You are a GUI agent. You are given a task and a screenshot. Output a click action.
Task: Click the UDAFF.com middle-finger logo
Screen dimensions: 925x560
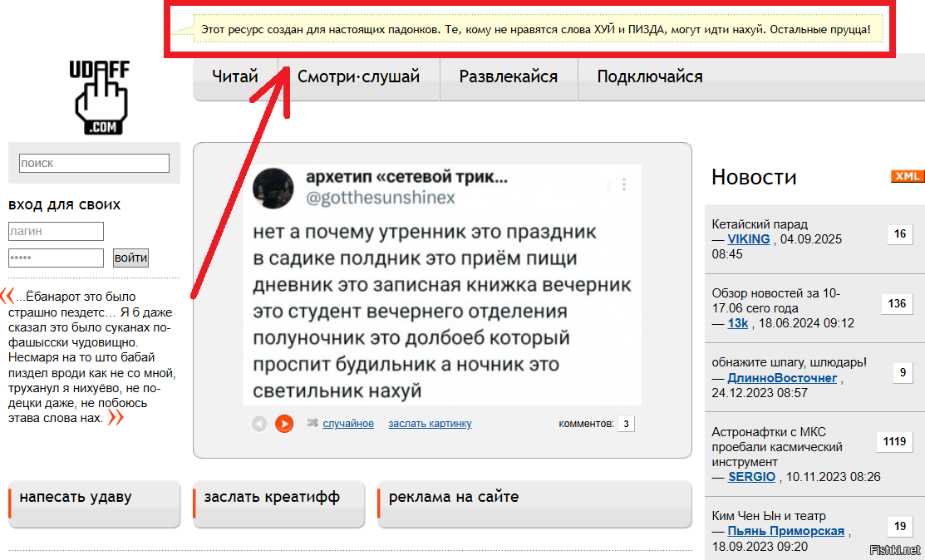pos(99,97)
